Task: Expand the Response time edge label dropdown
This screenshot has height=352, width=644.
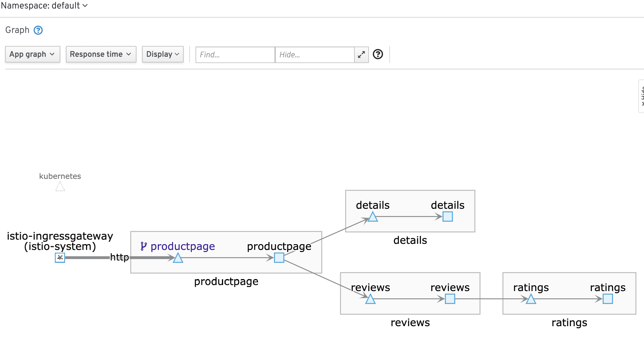Action: click(101, 54)
